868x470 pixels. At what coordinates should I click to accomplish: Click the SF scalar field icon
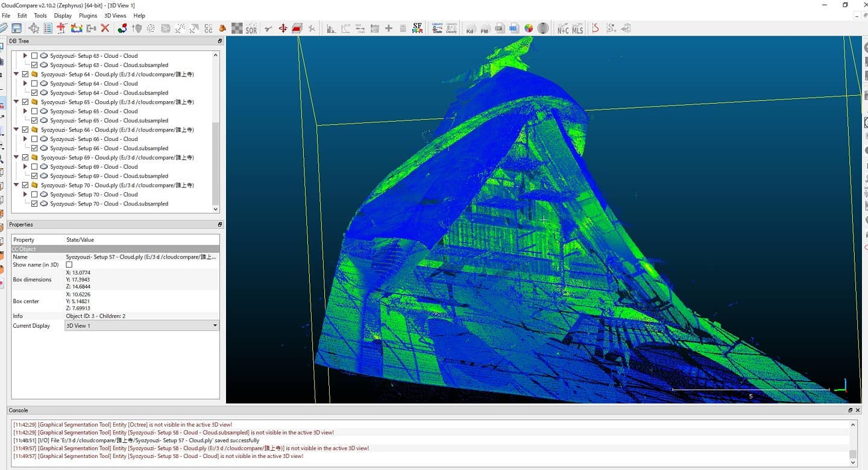(x=417, y=28)
